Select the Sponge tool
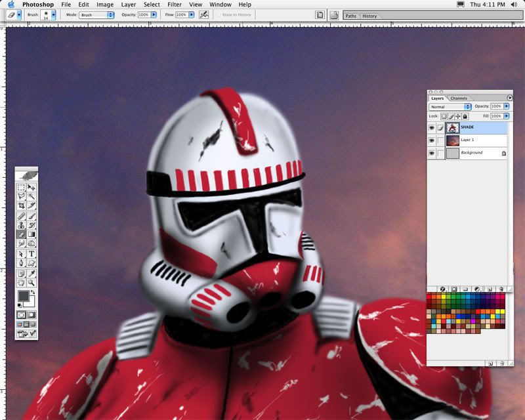Screen dimensions: 525x420 pyautogui.click(x=31, y=243)
